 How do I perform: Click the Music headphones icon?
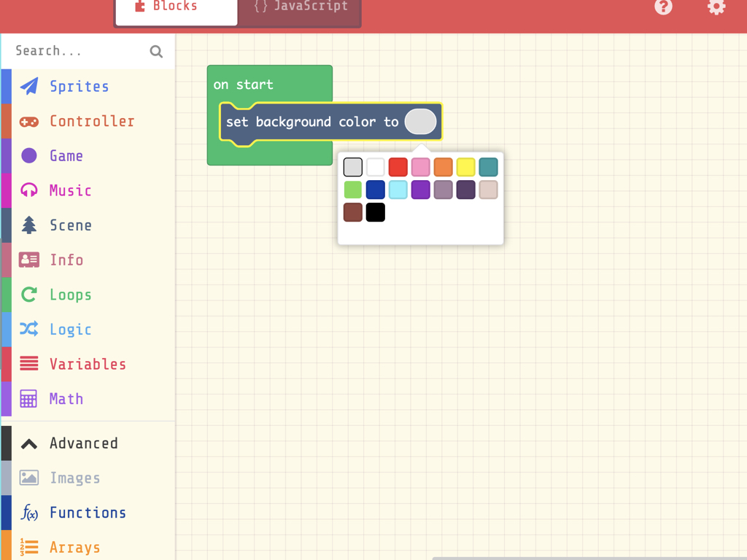click(29, 190)
